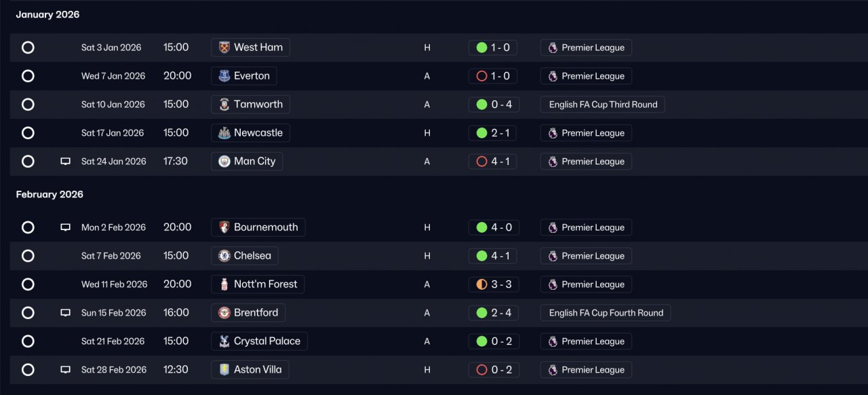Click the TV broadcast icon beside Man City fixture
This screenshot has width=868, height=395.
point(66,162)
